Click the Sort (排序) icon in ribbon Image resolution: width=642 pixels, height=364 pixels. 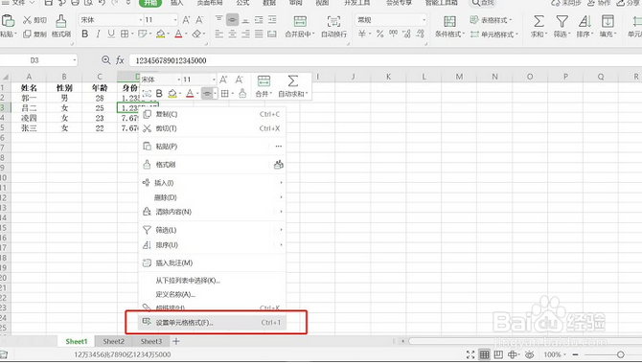[585, 21]
